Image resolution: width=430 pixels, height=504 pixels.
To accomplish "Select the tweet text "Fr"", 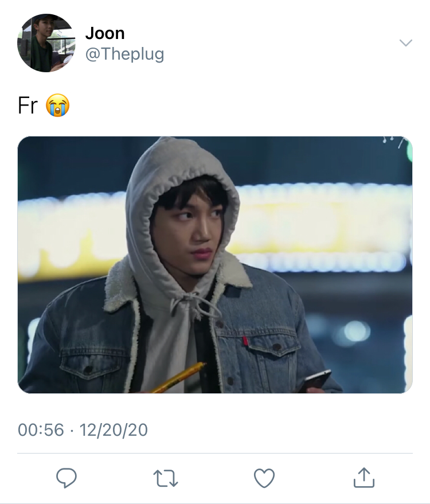I will (x=28, y=105).
